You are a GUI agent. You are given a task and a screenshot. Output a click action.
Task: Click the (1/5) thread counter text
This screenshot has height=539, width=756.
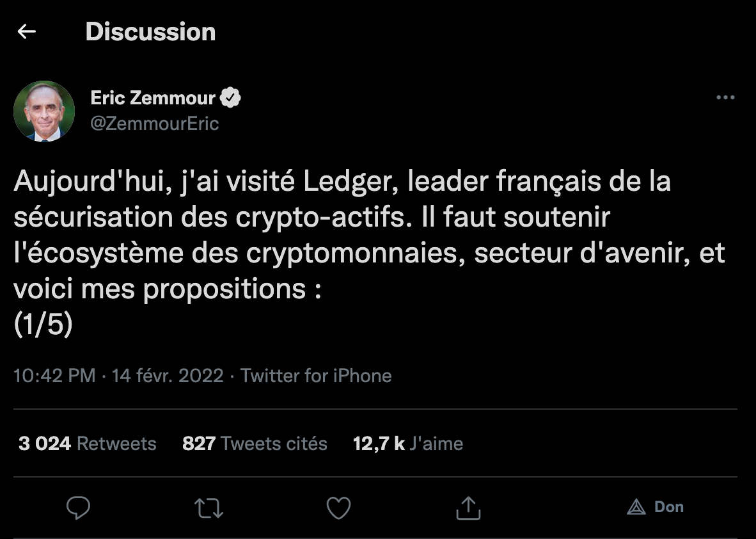(43, 325)
